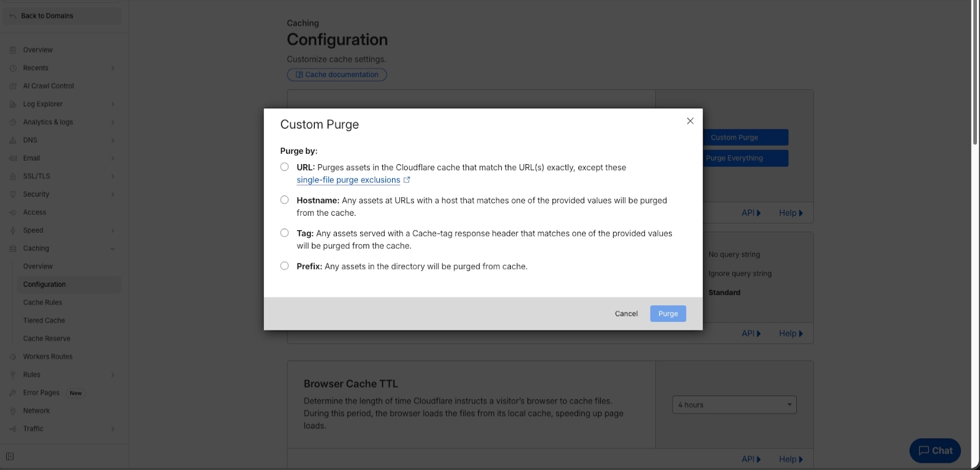Expand the Rules chevron

pyautogui.click(x=113, y=375)
